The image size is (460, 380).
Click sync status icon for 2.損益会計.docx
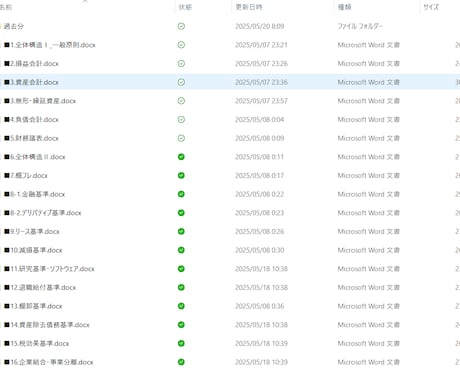[181, 64]
